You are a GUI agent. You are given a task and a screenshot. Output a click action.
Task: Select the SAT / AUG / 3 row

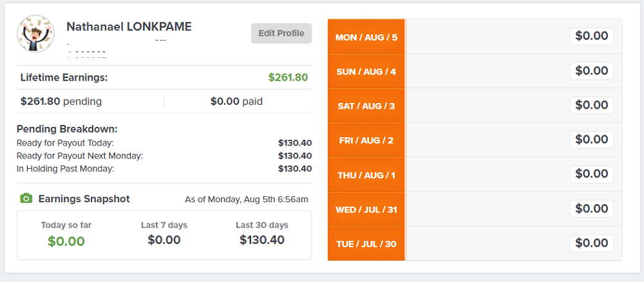tap(475, 106)
